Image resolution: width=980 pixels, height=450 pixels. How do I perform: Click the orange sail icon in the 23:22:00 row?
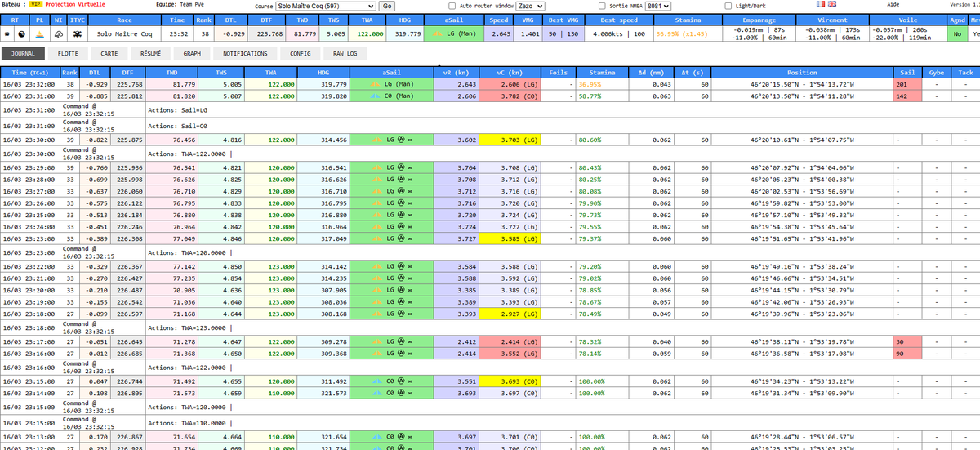[378, 266]
